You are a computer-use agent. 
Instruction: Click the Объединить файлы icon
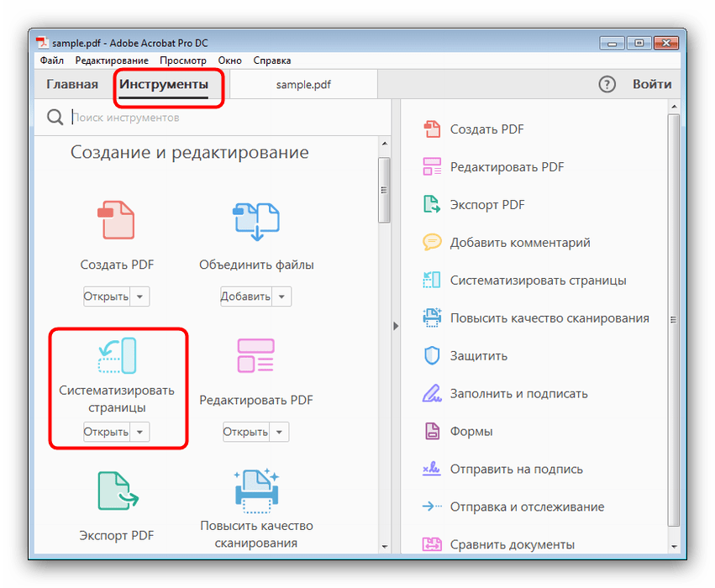256,220
